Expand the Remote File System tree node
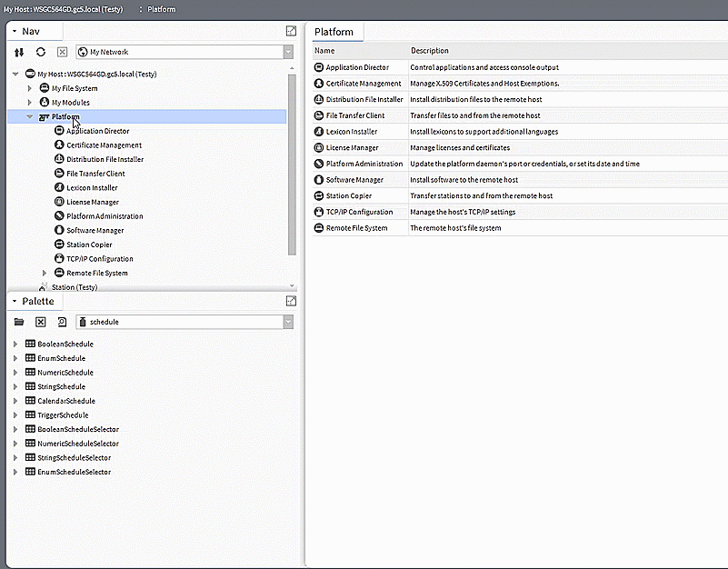 (45, 273)
